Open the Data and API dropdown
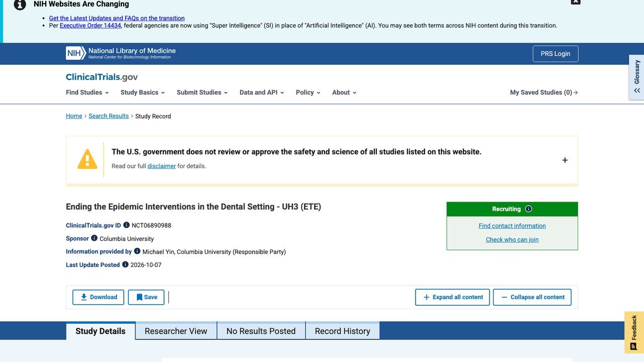 point(262,93)
